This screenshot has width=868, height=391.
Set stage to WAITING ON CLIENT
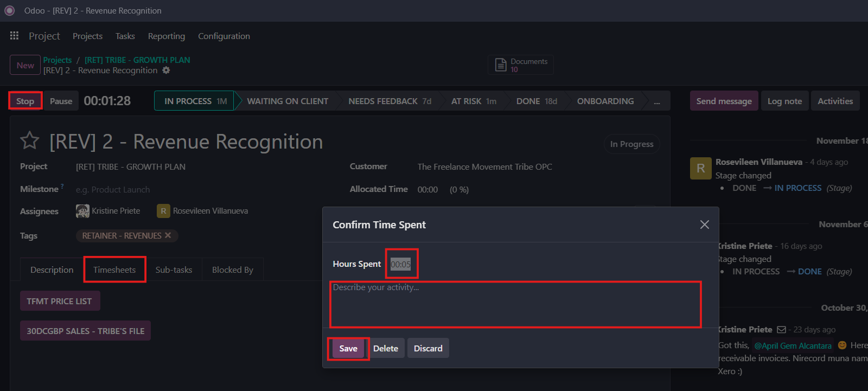(x=287, y=101)
